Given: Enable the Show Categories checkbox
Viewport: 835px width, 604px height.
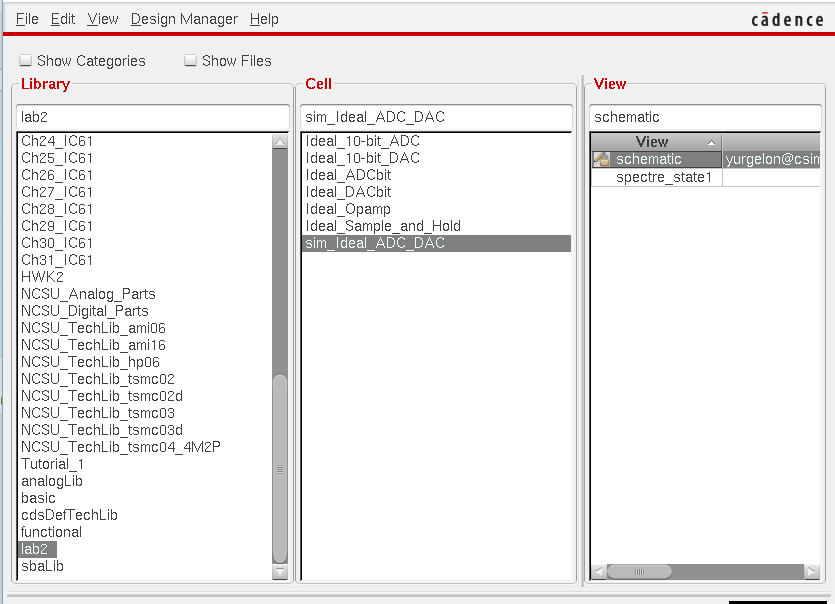Looking at the screenshot, I should (x=26, y=61).
